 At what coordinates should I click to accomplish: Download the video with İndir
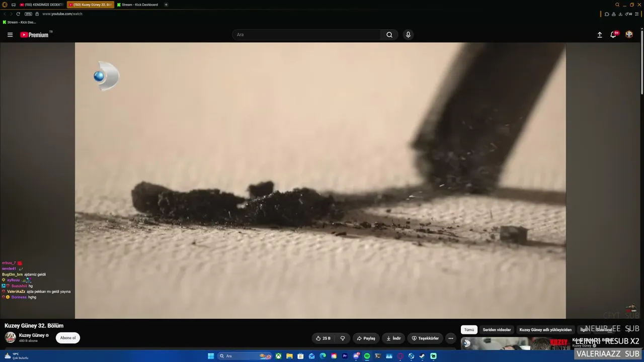pyautogui.click(x=393, y=338)
